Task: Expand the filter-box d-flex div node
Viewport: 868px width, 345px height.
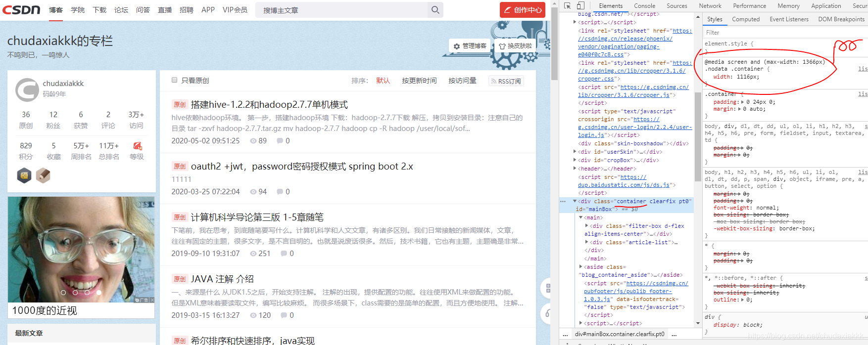Action: (587, 226)
